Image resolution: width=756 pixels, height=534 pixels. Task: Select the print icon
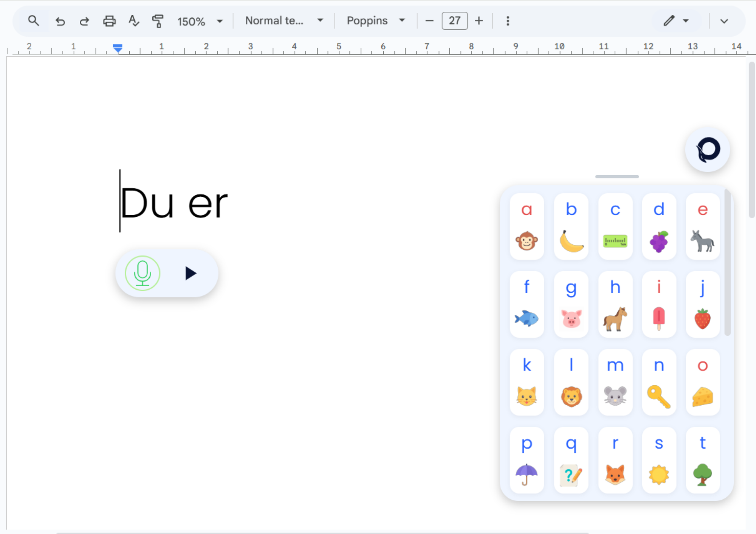click(x=109, y=21)
